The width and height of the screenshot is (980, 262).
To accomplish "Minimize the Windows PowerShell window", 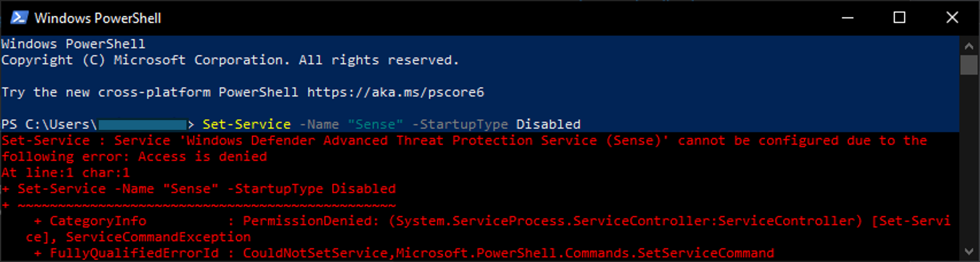I will [847, 17].
